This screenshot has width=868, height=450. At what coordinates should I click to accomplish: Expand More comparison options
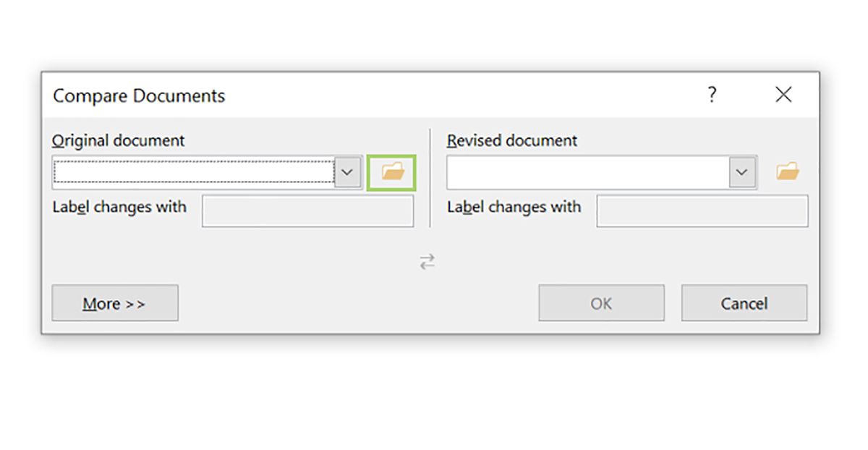coord(115,303)
